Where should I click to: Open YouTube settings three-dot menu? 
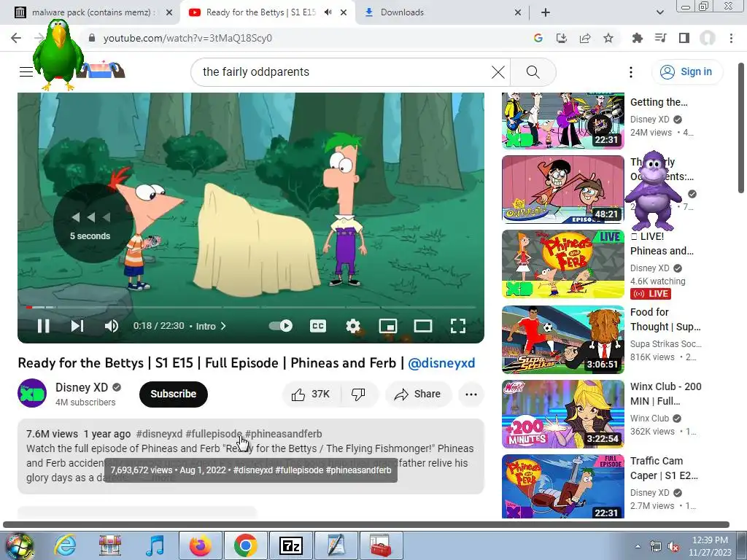[x=631, y=72]
